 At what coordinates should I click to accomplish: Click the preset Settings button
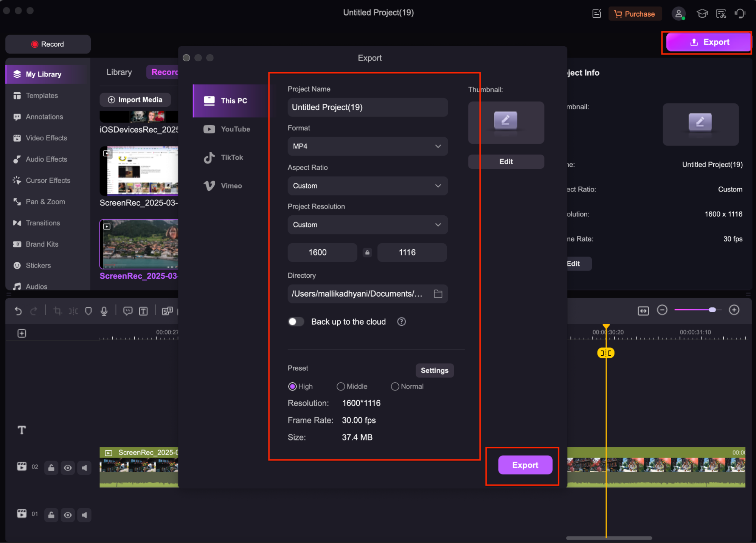click(434, 370)
